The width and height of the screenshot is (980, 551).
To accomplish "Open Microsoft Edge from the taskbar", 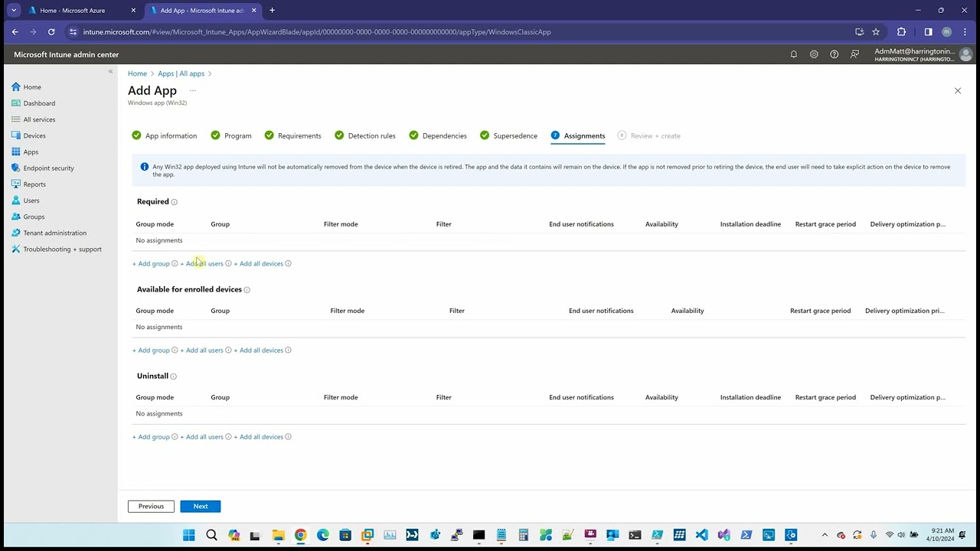I will click(x=323, y=535).
